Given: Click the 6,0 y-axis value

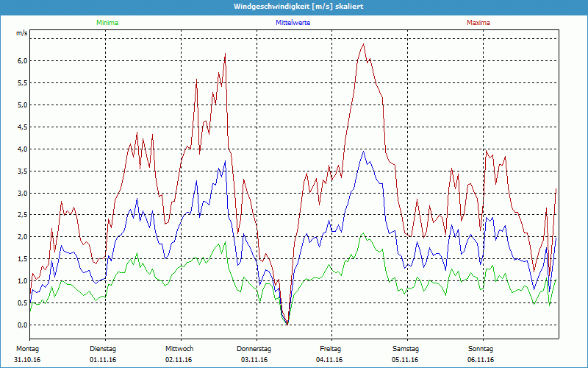Looking at the screenshot, I should [23, 61].
